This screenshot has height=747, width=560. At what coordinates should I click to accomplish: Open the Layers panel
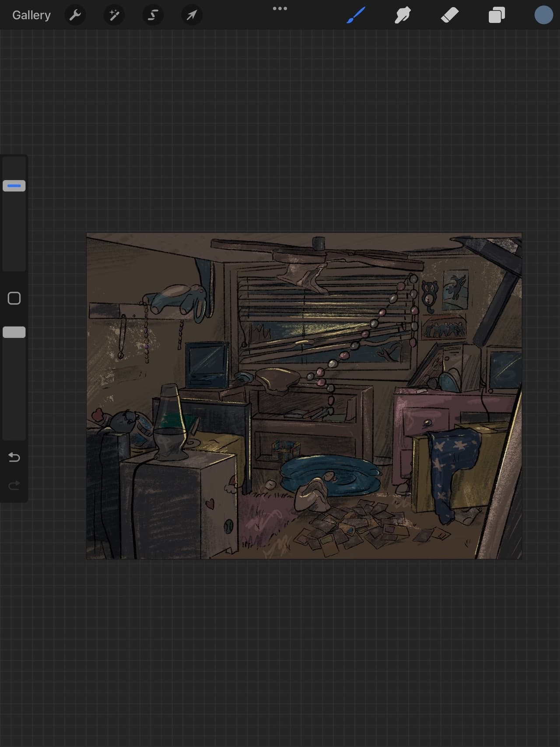point(497,15)
